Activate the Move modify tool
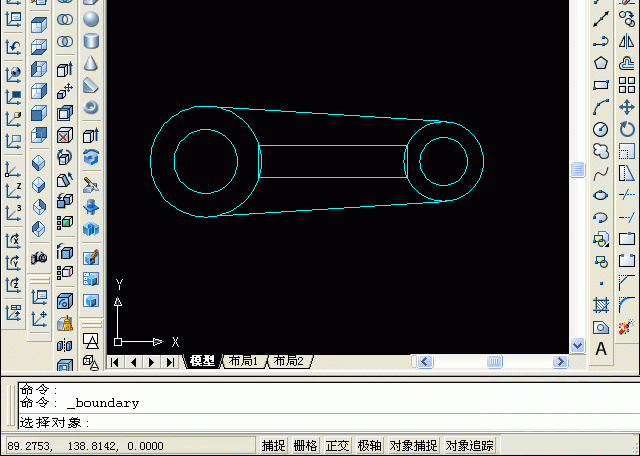The width and height of the screenshot is (640, 456). click(627, 107)
